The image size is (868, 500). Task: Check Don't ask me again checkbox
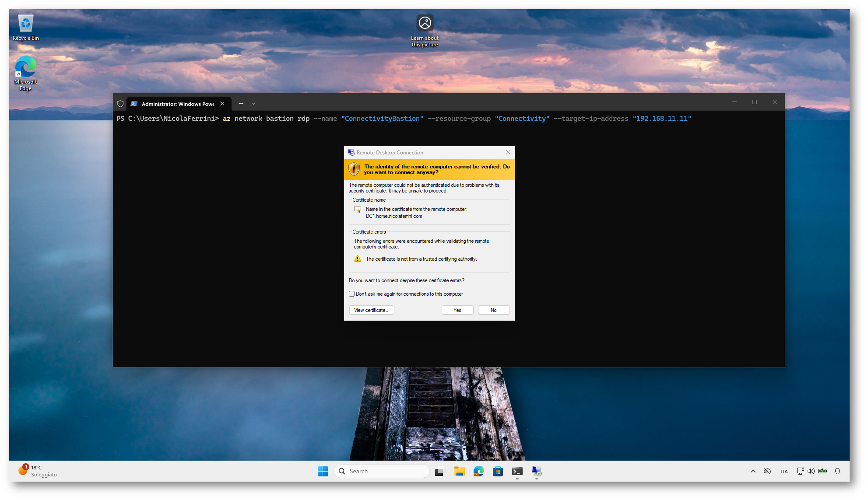pyautogui.click(x=351, y=294)
